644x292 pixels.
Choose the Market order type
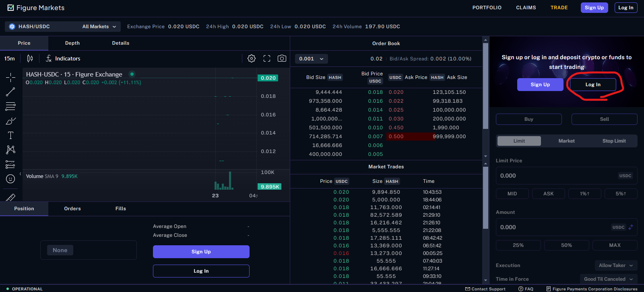point(567,141)
